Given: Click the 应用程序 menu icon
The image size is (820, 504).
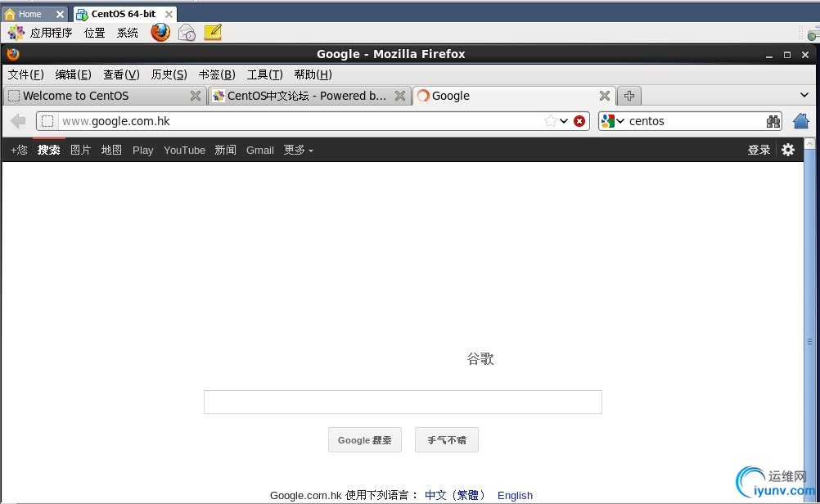Looking at the screenshot, I should tap(16, 33).
